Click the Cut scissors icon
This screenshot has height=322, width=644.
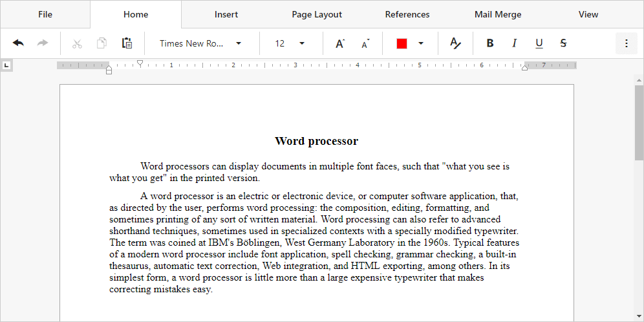[x=77, y=43]
